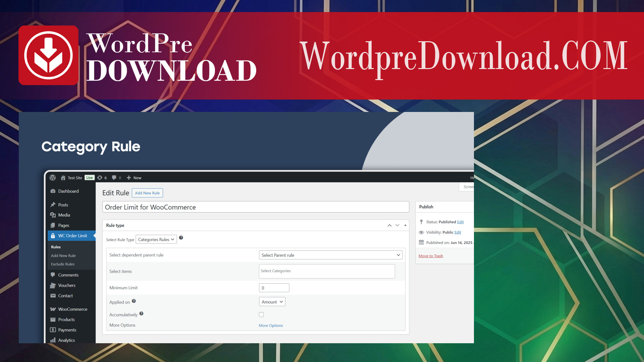Viewport: 644px width, 362px height.
Task: Click Edit link next to Status Published
Action: pyautogui.click(x=461, y=222)
